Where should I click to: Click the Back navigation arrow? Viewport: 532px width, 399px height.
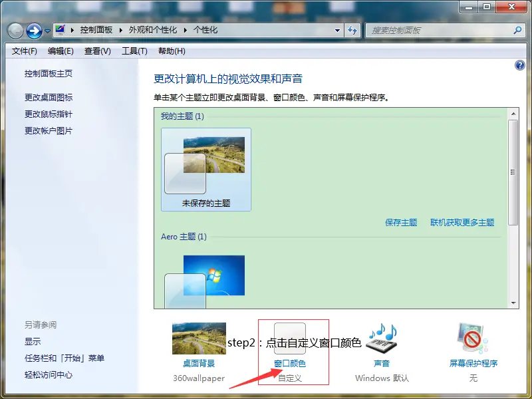14,30
